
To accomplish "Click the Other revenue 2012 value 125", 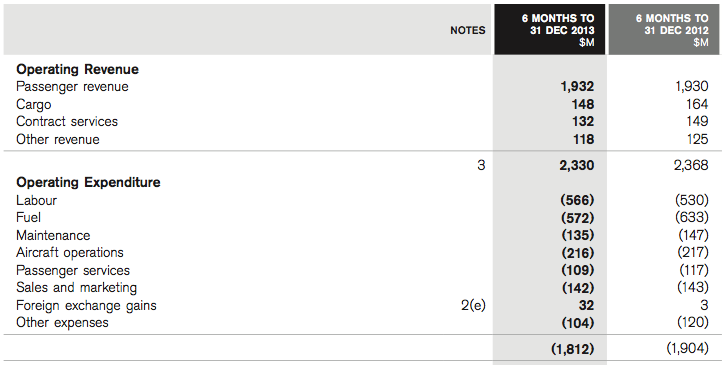I will pyautogui.click(x=697, y=139).
